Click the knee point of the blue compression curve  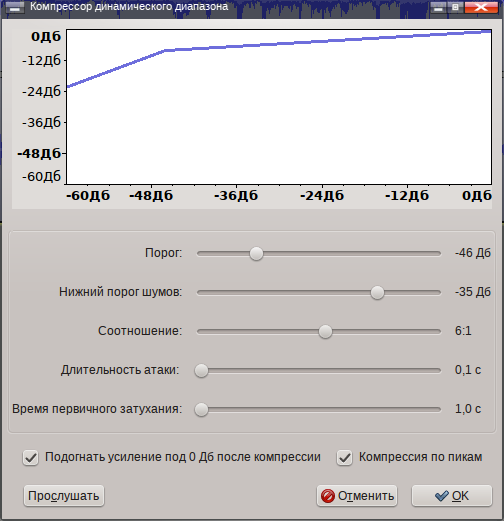[x=165, y=50]
